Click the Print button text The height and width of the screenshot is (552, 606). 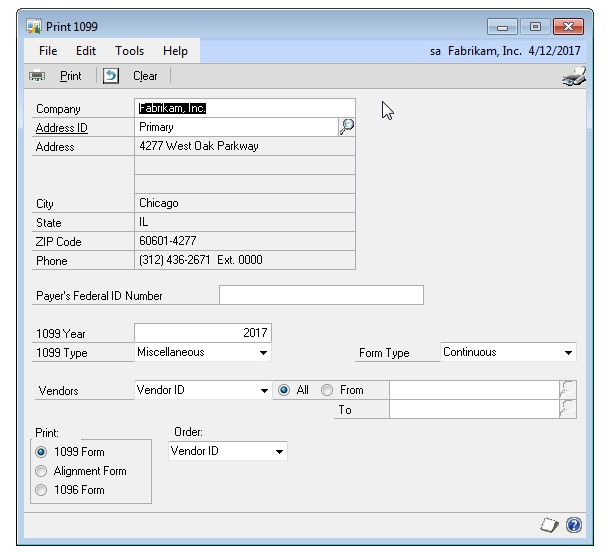(71, 76)
